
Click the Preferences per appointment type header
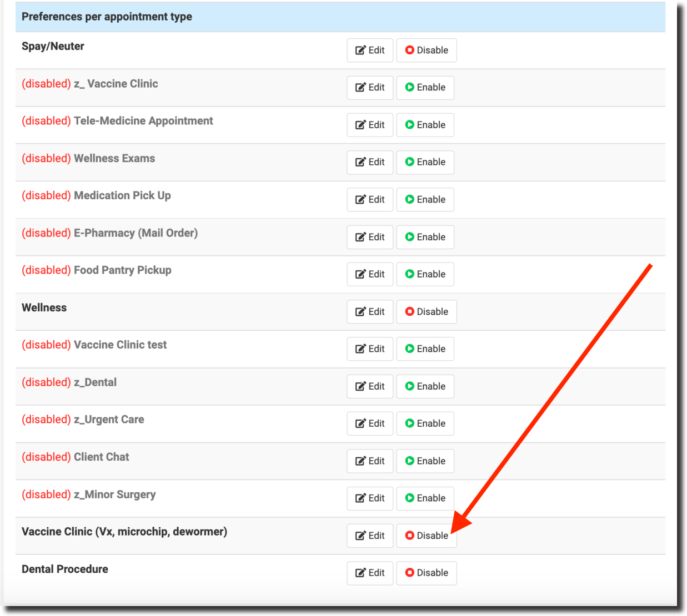tap(107, 17)
